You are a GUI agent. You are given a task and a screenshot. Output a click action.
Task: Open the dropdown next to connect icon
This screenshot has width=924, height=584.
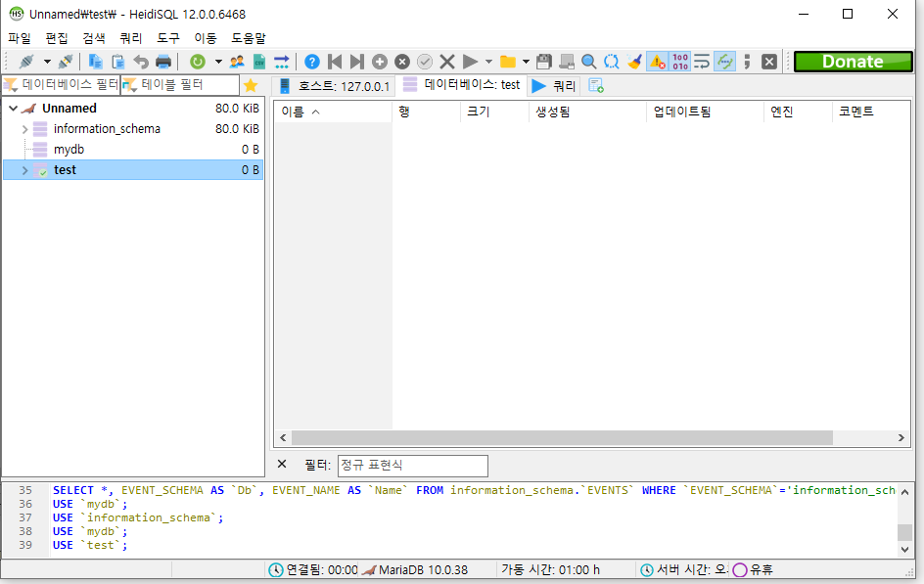[x=47, y=62]
